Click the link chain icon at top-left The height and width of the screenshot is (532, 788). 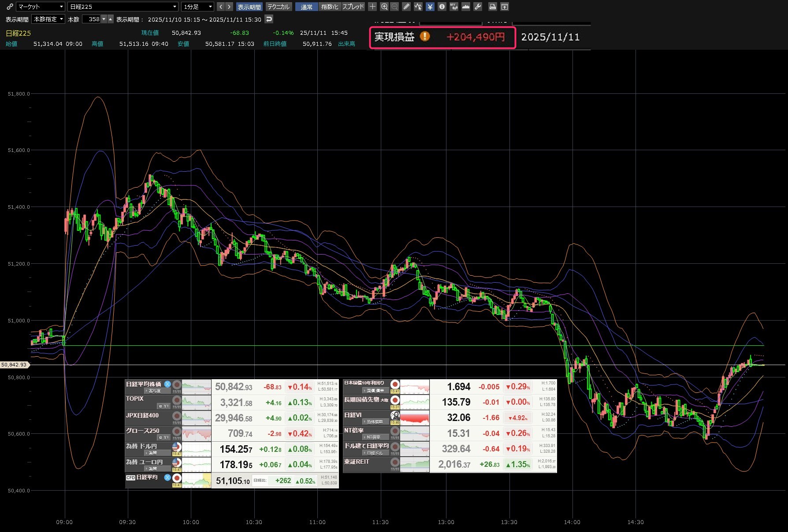[10, 7]
